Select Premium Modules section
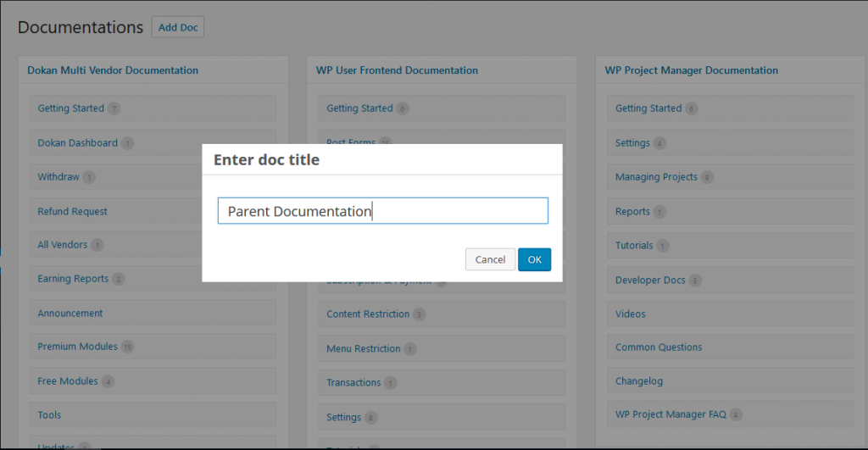Viewport: 868px width, 450px height. coord(77,347)
